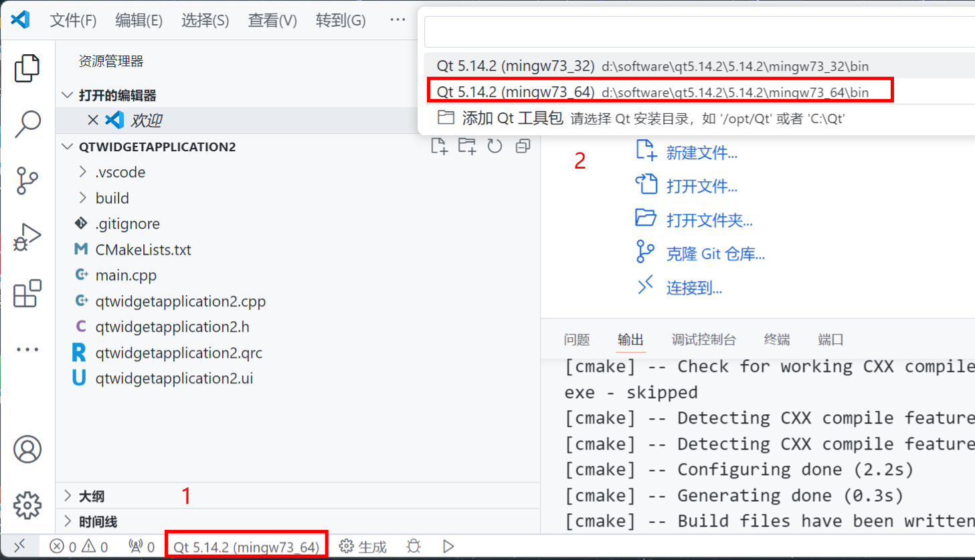Click the ports forwarded indicator in status bar
This screenshot has width=975, height=560.
pyautogui.click(x=141, y=547)
